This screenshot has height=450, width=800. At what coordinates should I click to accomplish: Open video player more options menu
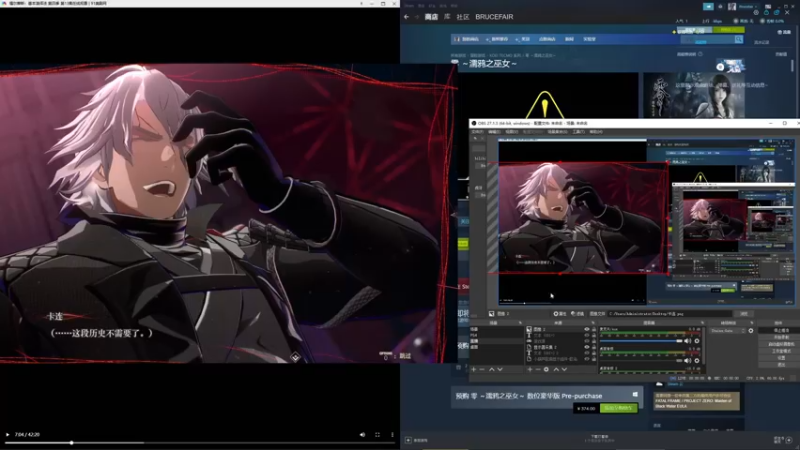tap(392, 435)
